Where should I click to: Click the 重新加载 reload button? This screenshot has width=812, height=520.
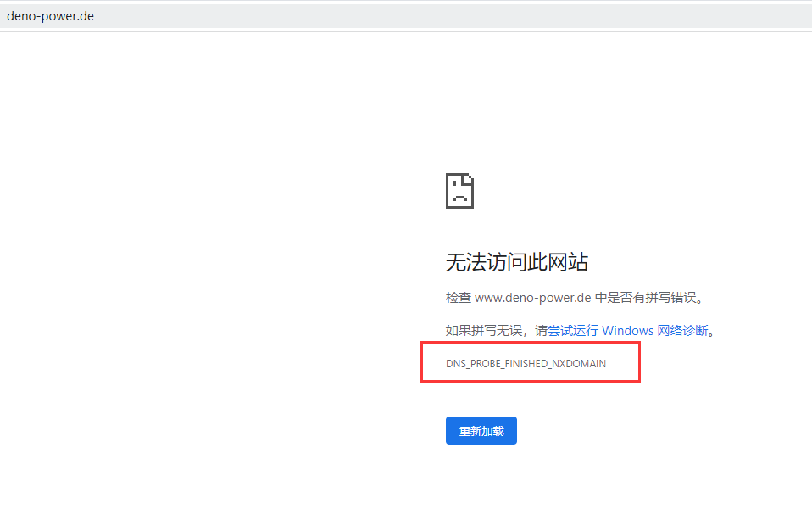pyautogui.click(x=481, y=430)
